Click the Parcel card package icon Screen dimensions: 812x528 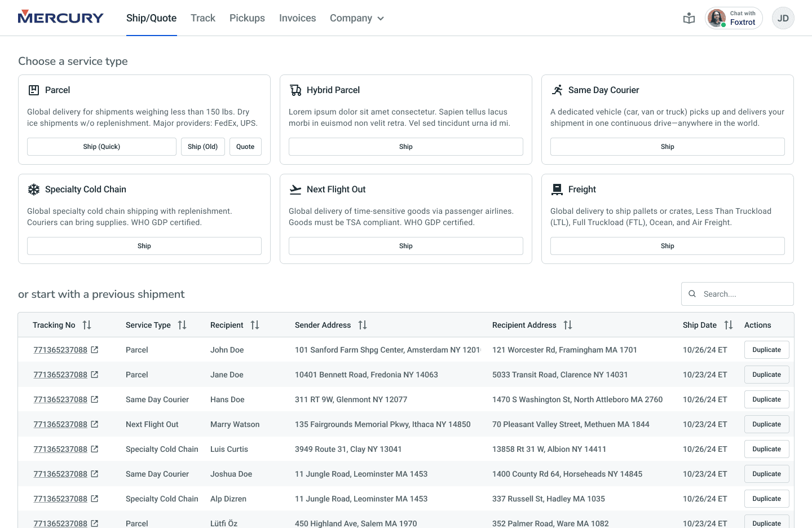tap(34, 90)
